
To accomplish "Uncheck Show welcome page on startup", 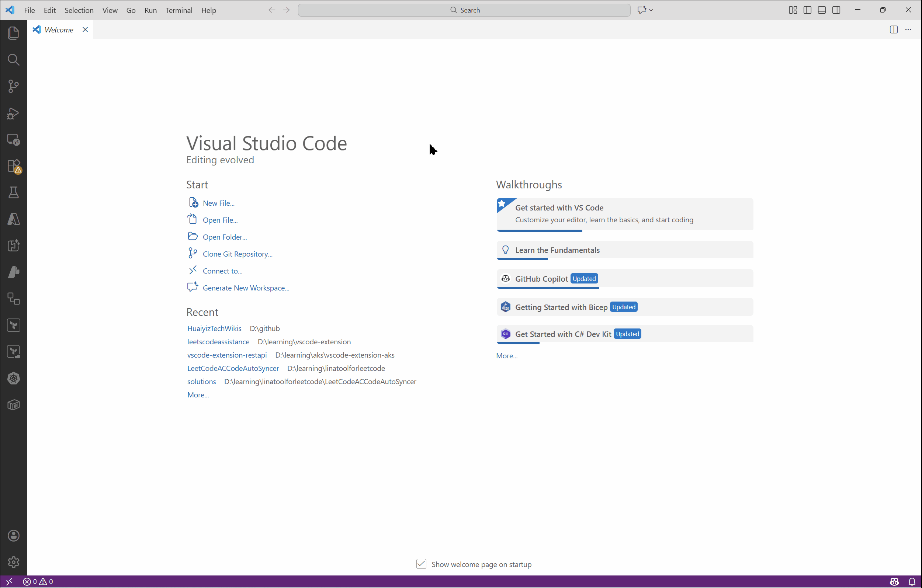I will pyautogui.click(x=421, y=564).
